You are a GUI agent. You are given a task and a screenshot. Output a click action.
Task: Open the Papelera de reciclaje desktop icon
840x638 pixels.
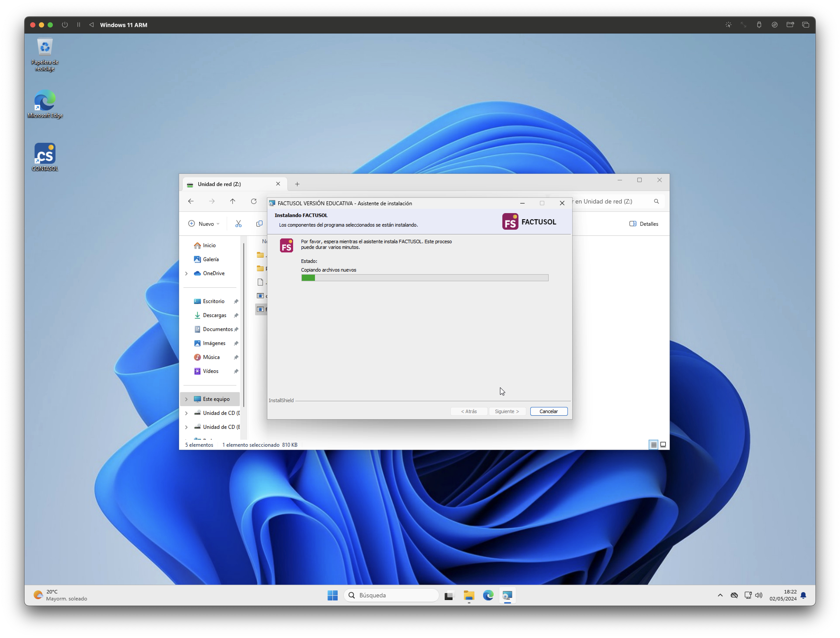(x=45, y=55)
